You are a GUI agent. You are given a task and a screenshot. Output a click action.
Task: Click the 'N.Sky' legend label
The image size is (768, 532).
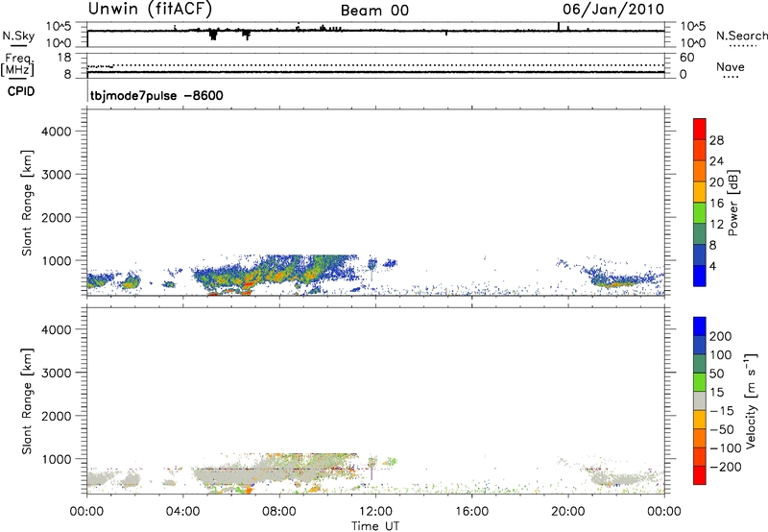pyautogui.click(x=18, y=36)
